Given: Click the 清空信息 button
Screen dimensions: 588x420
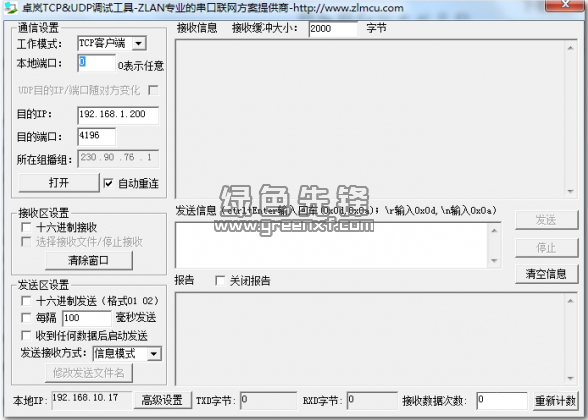Looking at the screenshot, I should [546, 274].
